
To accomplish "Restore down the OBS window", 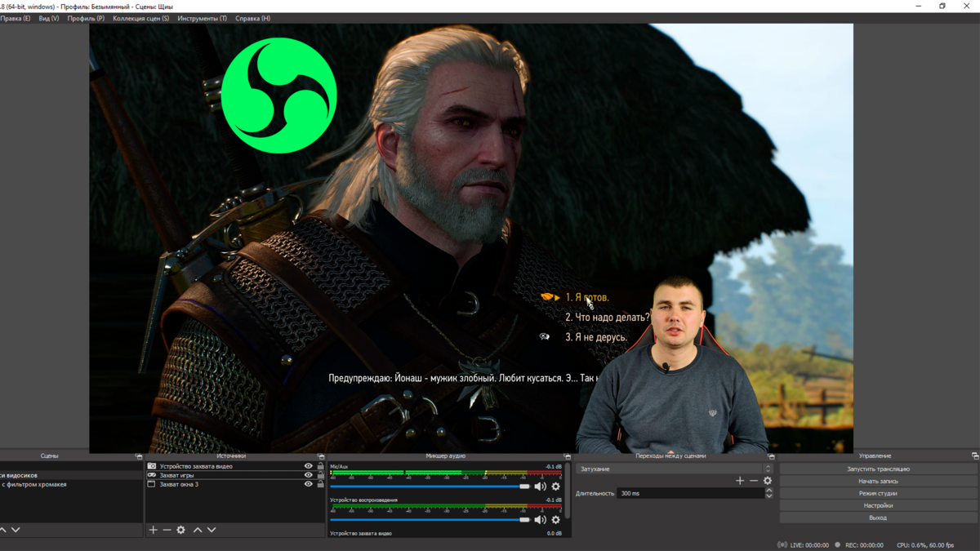I will click(942, 6).
